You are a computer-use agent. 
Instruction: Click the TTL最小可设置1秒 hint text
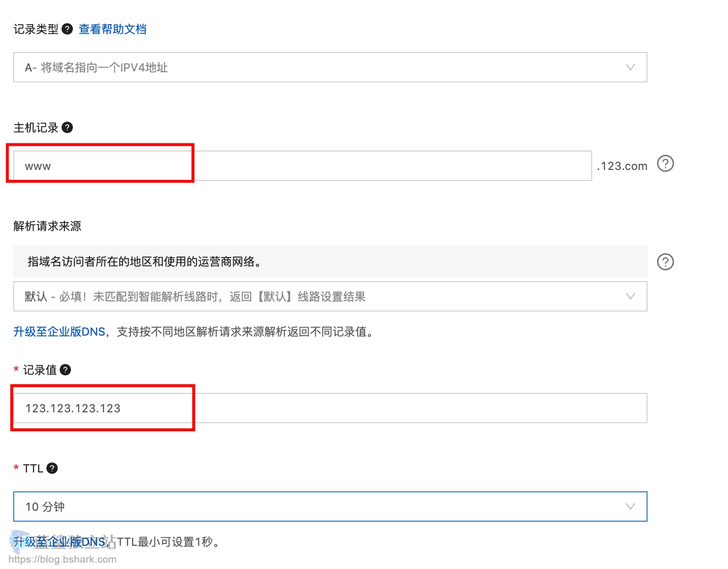(x=169, y=542)
